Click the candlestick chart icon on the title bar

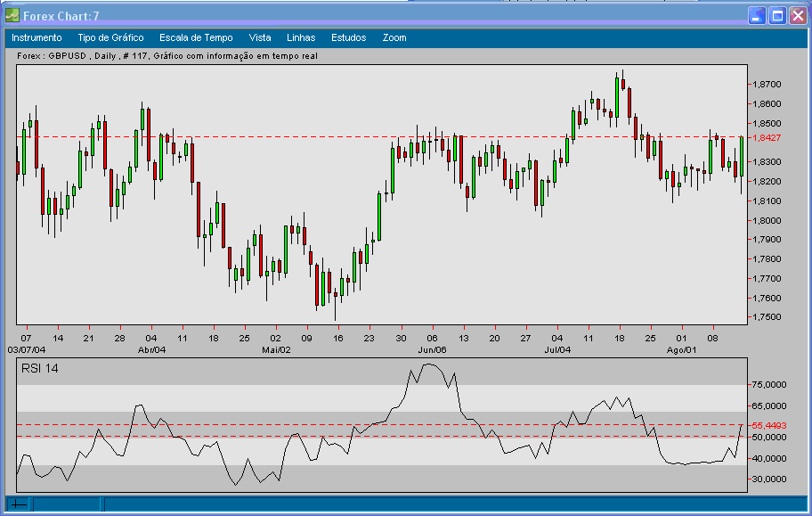[x=12, y=15]
